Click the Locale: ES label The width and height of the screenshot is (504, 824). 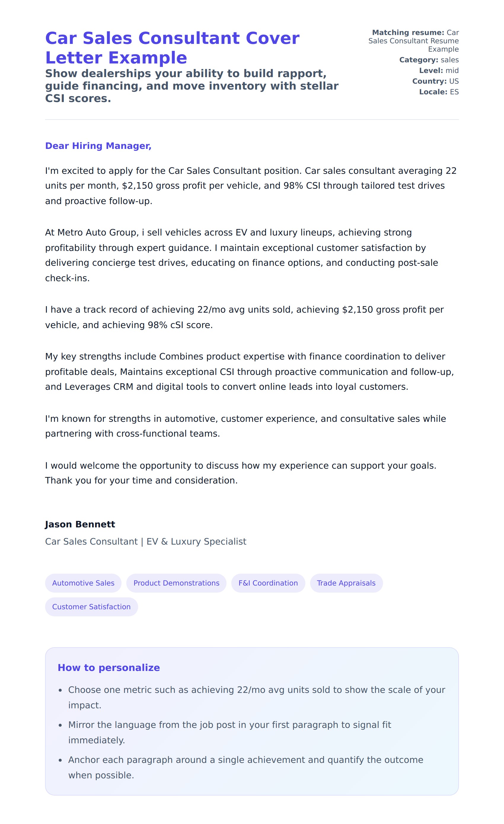click(x=439, y=92)
